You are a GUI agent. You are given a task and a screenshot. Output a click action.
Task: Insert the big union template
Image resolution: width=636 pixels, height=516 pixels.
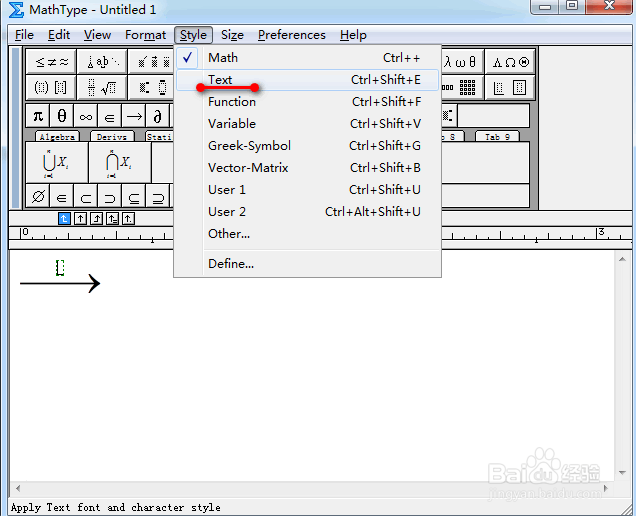point(57,162)
